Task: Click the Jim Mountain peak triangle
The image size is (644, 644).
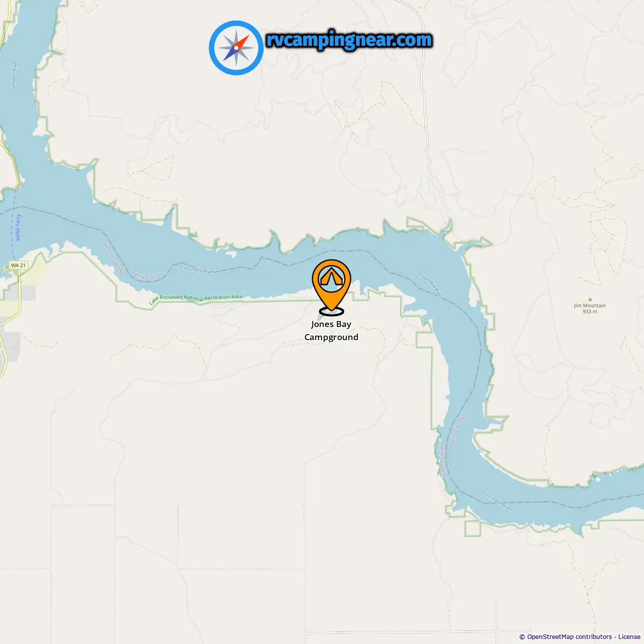Action: point(590,299)
